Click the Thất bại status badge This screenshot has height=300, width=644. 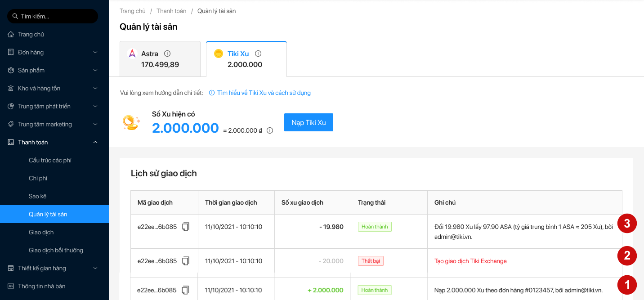[x=371, y=261]
